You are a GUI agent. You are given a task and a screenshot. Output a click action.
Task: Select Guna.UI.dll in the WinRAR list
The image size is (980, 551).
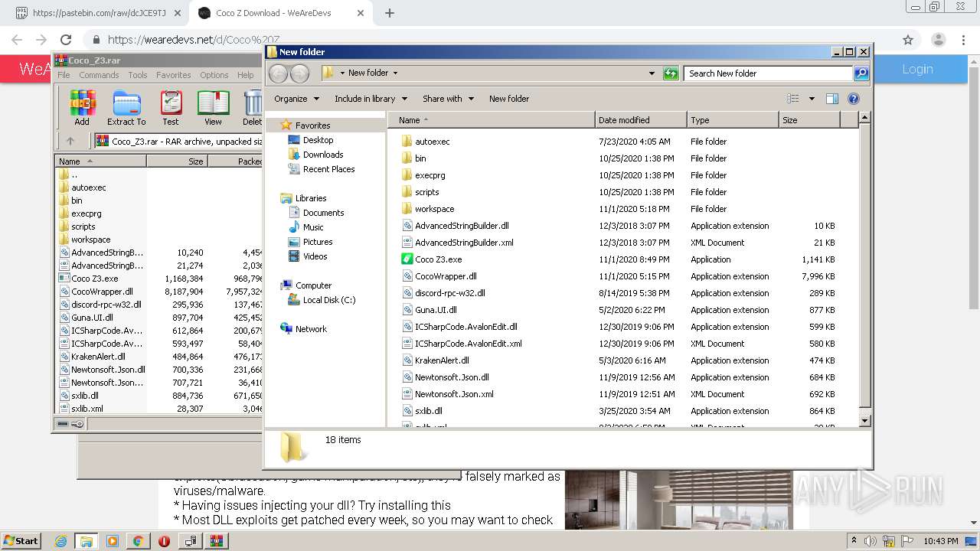tap(92, 318)
